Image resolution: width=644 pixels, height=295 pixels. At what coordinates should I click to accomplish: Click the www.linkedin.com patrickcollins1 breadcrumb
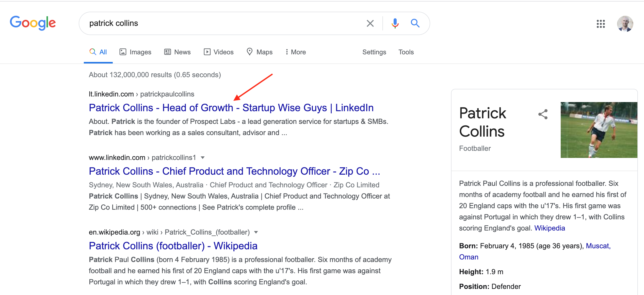click(142, 158)
